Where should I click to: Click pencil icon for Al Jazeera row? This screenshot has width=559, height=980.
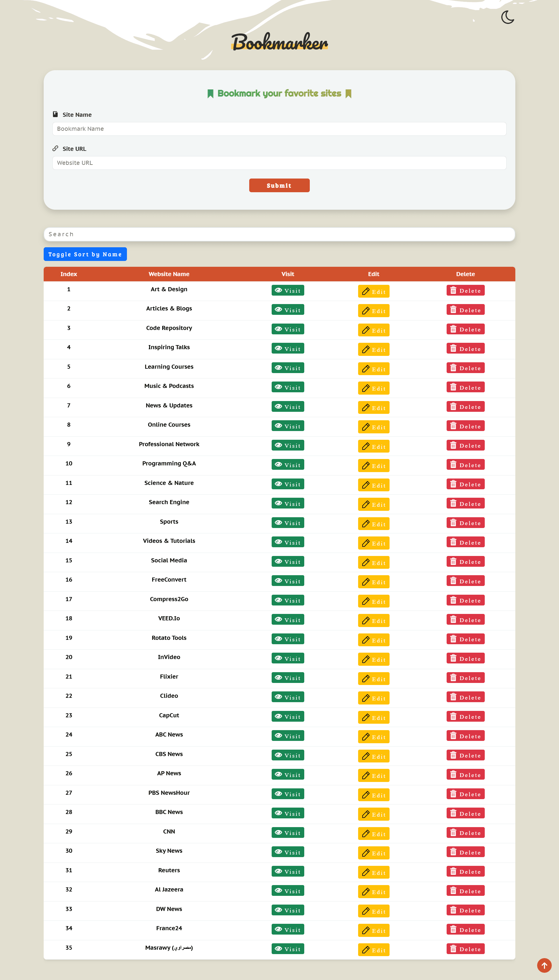coord(365,891)
